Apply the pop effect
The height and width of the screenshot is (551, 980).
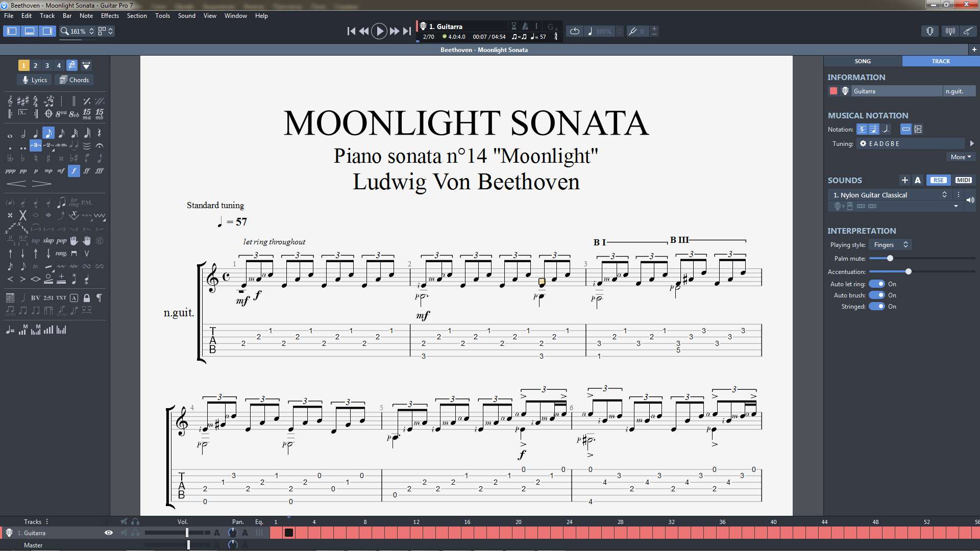pos(61,241)
